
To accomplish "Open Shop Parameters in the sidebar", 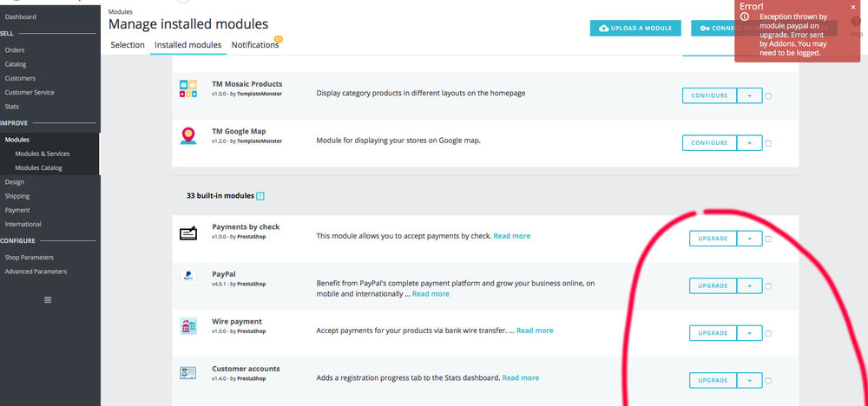I will 29,257.
